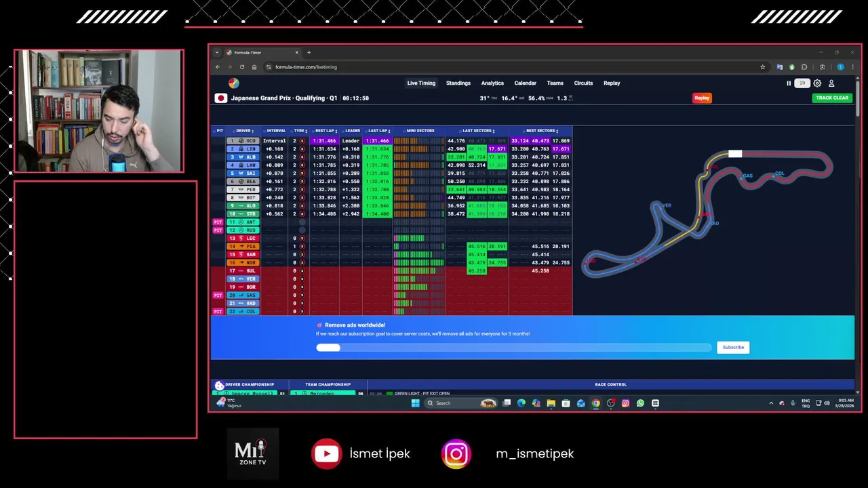Open the Google Translate extension icon

click(779, 67)
